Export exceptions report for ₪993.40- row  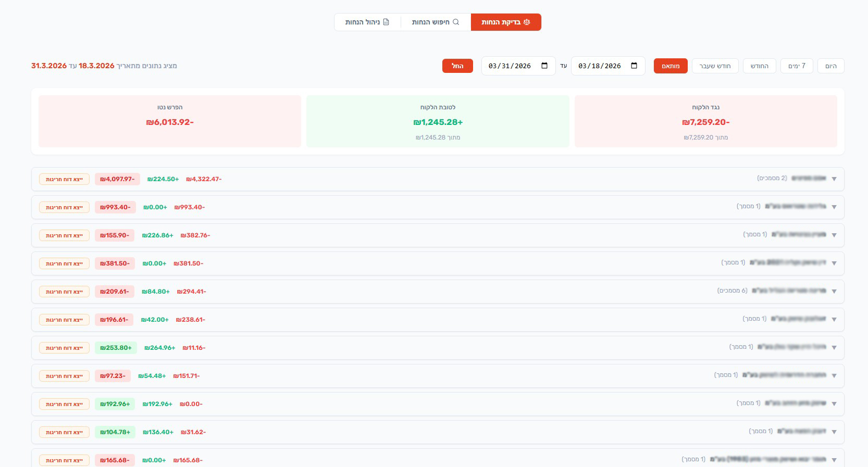(x=64, y=207)
